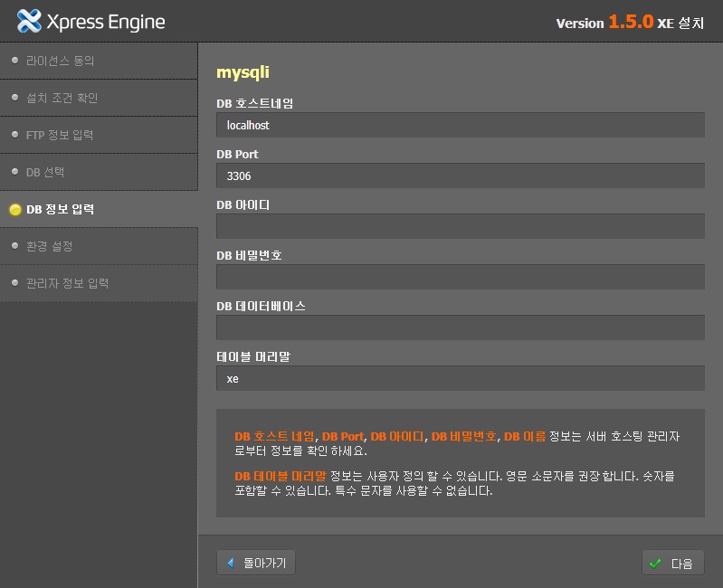
Task: Click the DB 비밀번호 label
Action: click(x=249, y=255)
